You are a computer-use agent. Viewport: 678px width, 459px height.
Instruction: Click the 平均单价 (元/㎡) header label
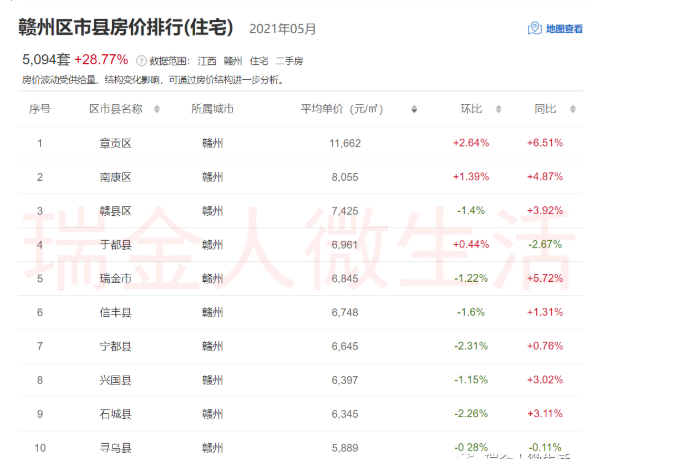[x=342, y=109]
